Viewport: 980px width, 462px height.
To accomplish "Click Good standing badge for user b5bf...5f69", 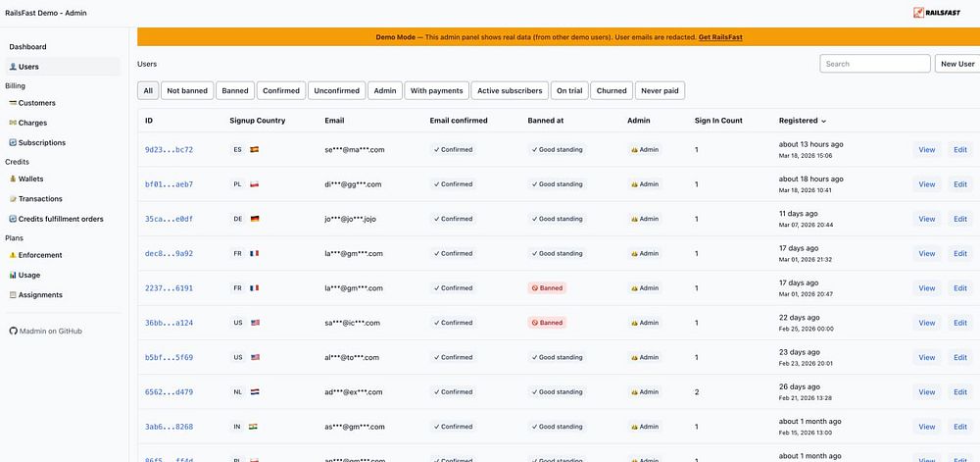I will coord(557,358).
